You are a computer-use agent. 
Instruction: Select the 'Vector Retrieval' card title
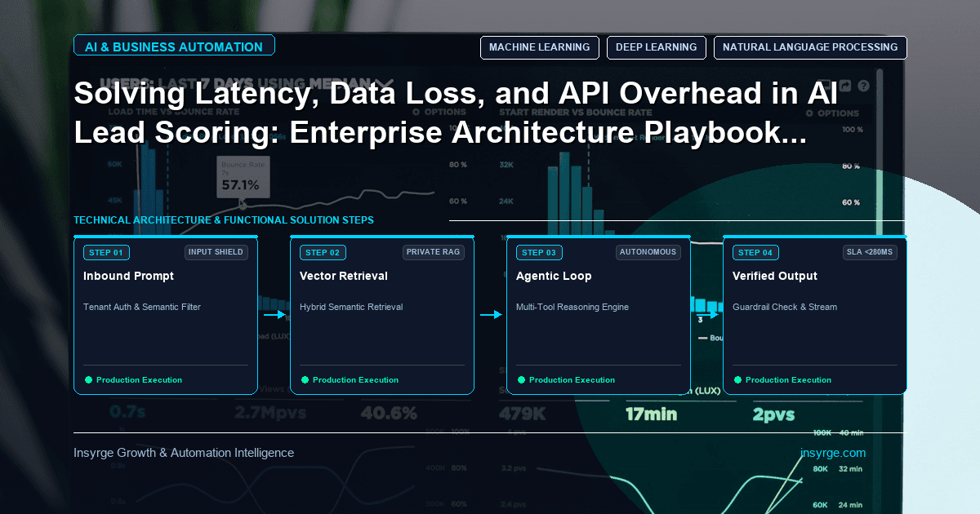pyautogui.click(x=344, y=276)
